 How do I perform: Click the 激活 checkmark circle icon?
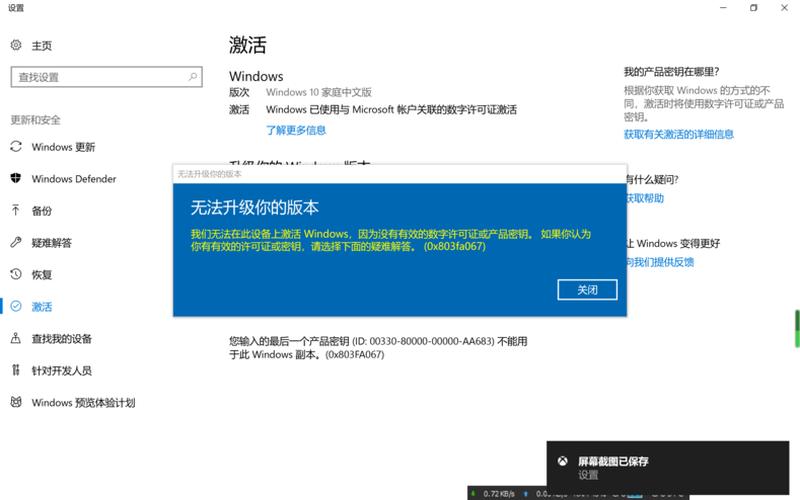pos(16,306)
